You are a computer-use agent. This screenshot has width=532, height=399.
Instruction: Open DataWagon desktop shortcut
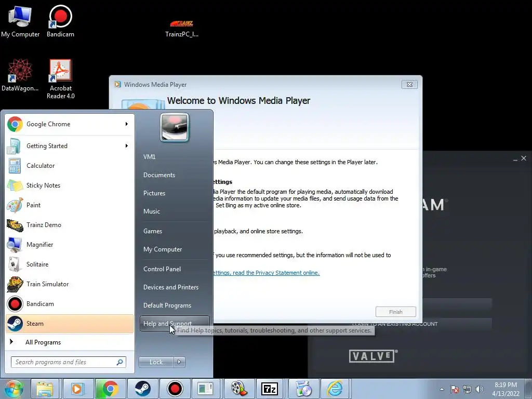(x=20, y=75)
